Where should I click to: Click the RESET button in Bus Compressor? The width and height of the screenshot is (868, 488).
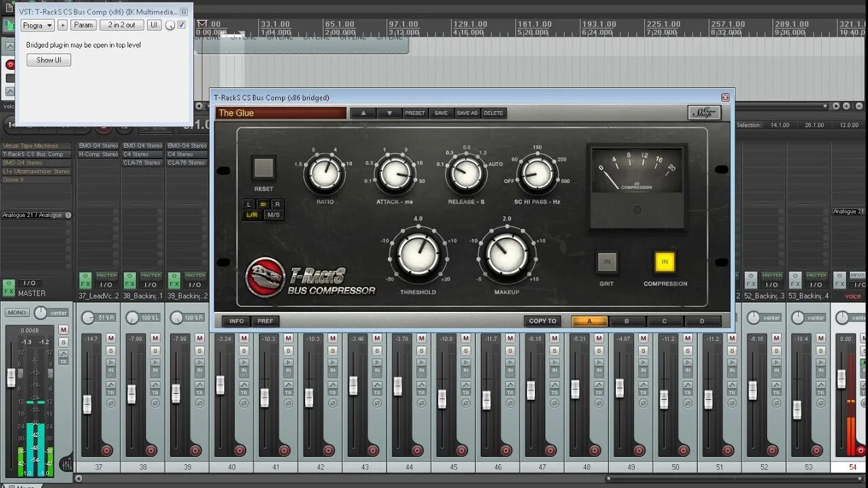263,167
